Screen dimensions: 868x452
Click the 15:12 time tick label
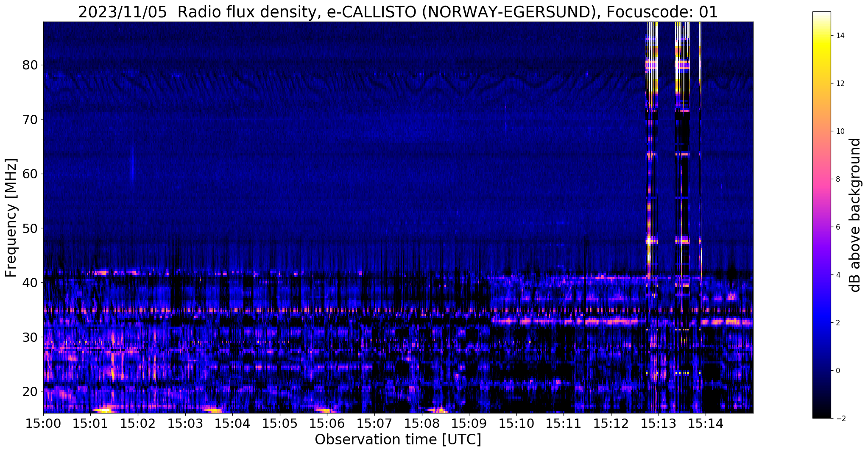point(611,424)
